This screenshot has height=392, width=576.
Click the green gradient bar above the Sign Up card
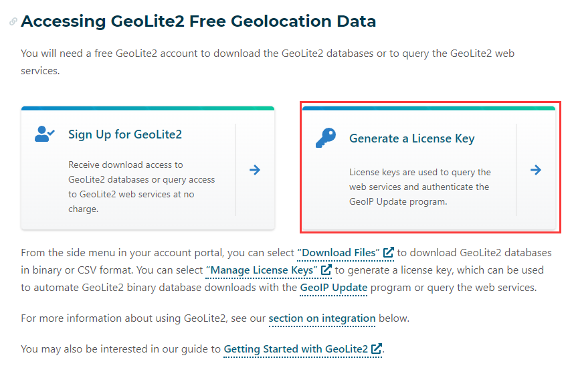[x=148, y=108]
